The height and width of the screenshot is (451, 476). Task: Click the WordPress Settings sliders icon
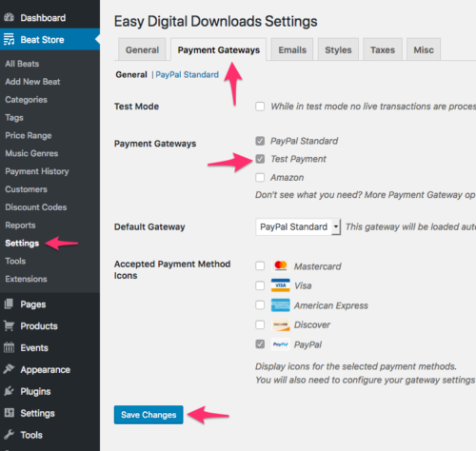pos(9,413)
